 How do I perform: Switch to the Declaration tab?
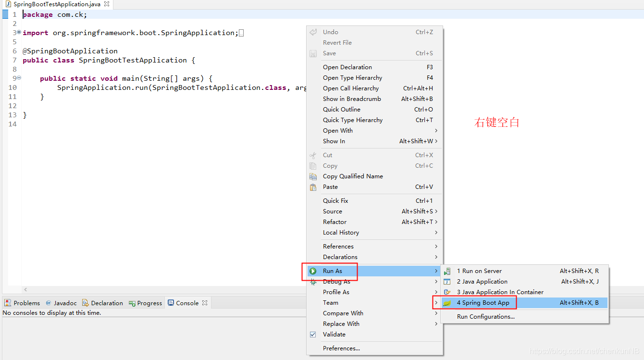(102, 303)
